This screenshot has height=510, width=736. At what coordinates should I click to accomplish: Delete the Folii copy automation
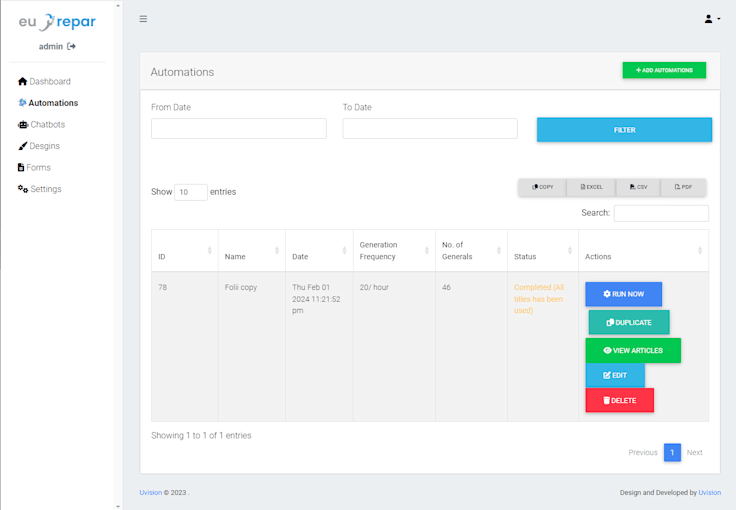tap(620, 400)
